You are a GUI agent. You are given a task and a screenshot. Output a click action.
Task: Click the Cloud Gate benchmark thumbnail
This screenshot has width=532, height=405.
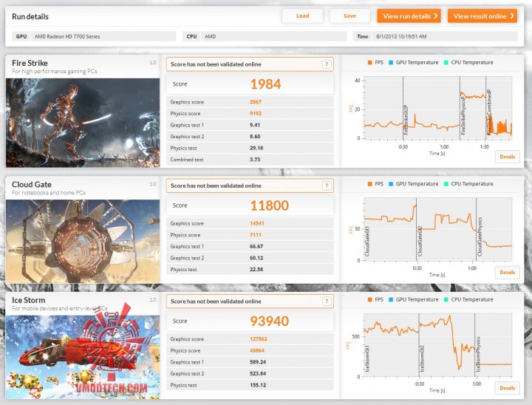coord(83,242)
